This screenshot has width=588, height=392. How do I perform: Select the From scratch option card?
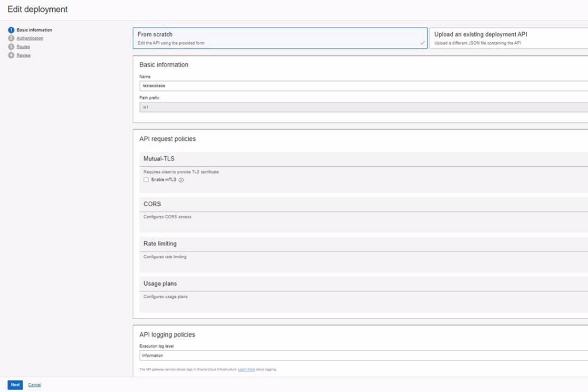click(x=258, y=37)
